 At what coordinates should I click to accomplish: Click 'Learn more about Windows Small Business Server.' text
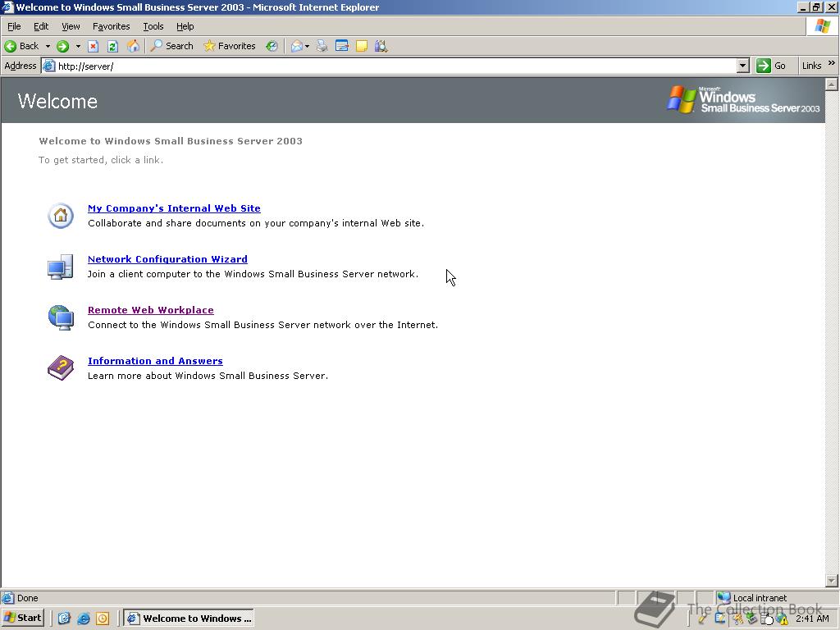point(208,376)
